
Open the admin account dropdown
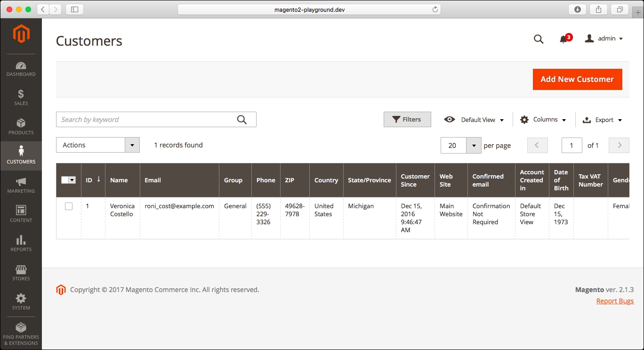[604, 39]
